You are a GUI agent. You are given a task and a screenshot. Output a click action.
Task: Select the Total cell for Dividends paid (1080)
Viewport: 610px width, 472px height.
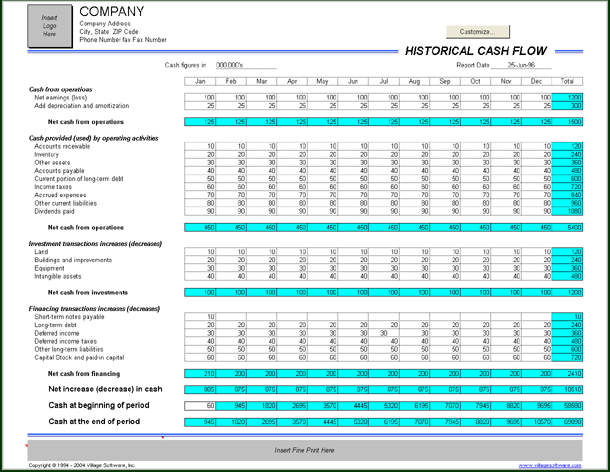(567, 211)
